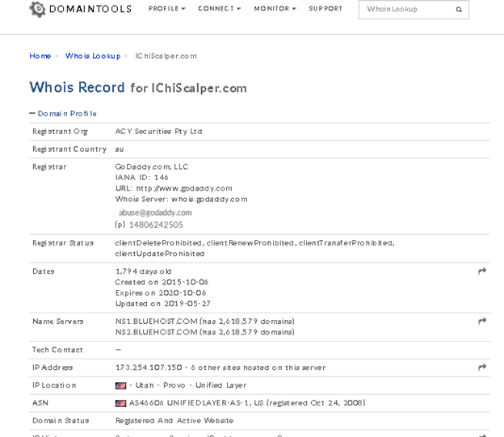The image size is (504, 437).
Task: Select 'AS46606 UNIFIEDLAYER-AS-1' ASN text
Action: pos(190,402)
